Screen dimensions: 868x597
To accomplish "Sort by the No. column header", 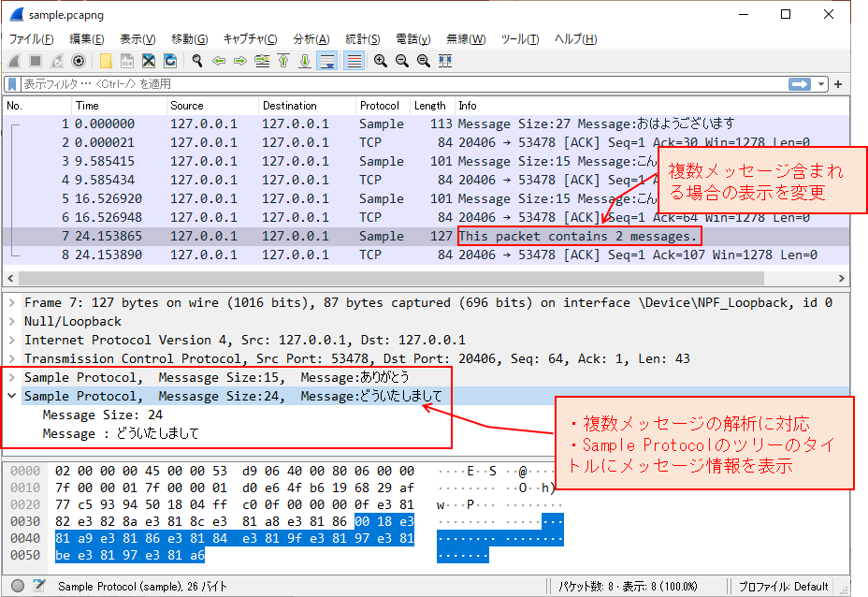I will point(37,106).
